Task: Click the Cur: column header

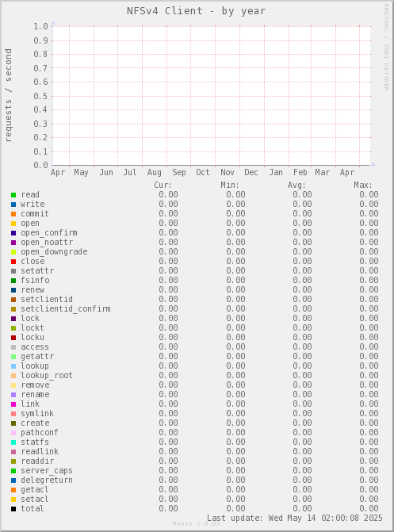Action: [x=163, y=186]
